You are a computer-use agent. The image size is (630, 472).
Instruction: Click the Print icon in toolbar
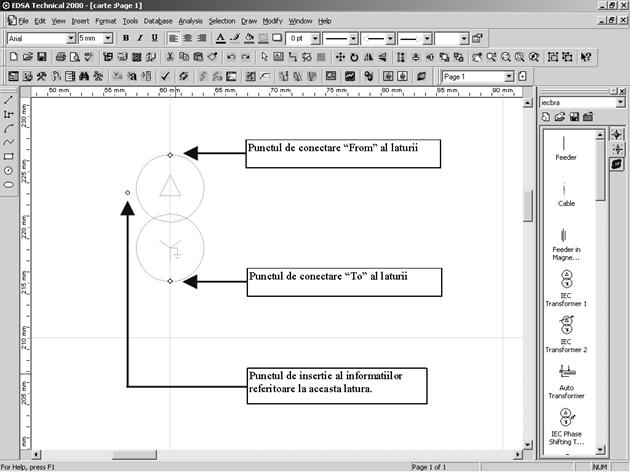pos(60,57)
